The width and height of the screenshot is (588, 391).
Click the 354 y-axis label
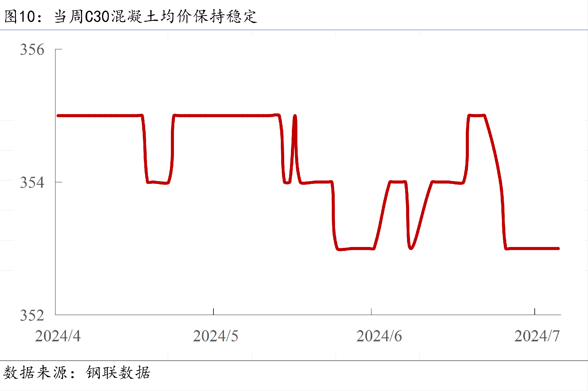(32, 183)
